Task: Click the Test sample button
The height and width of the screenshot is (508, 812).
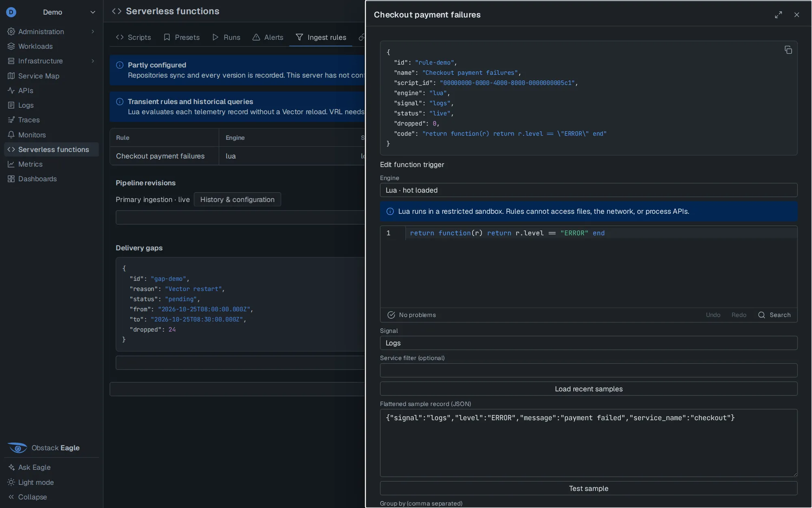Action: [x=588, y=488]
